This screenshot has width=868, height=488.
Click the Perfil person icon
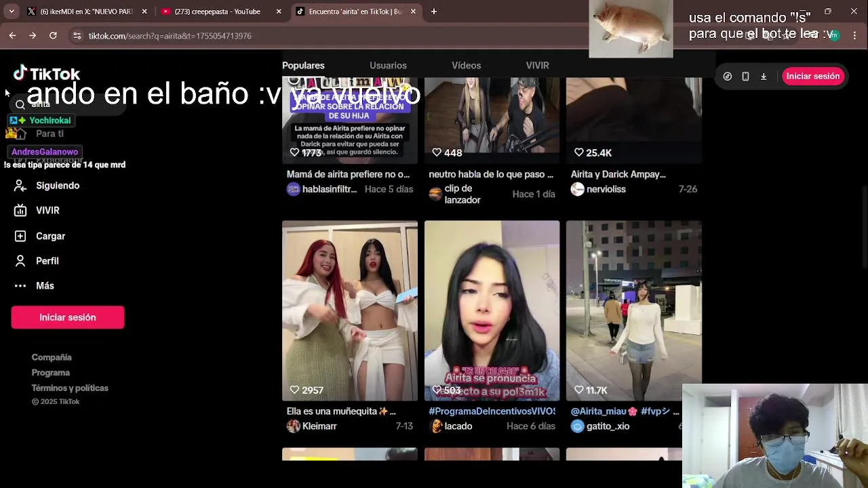[20, 261]
